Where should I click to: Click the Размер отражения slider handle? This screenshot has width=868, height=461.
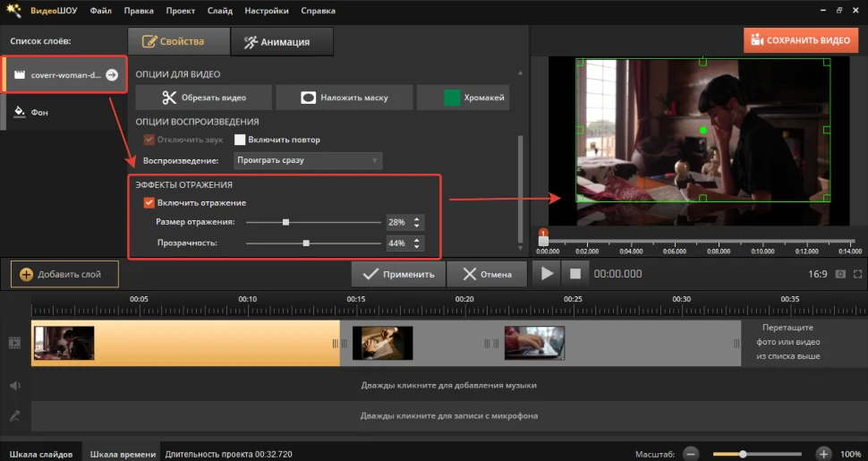click(x=285, y=222)
